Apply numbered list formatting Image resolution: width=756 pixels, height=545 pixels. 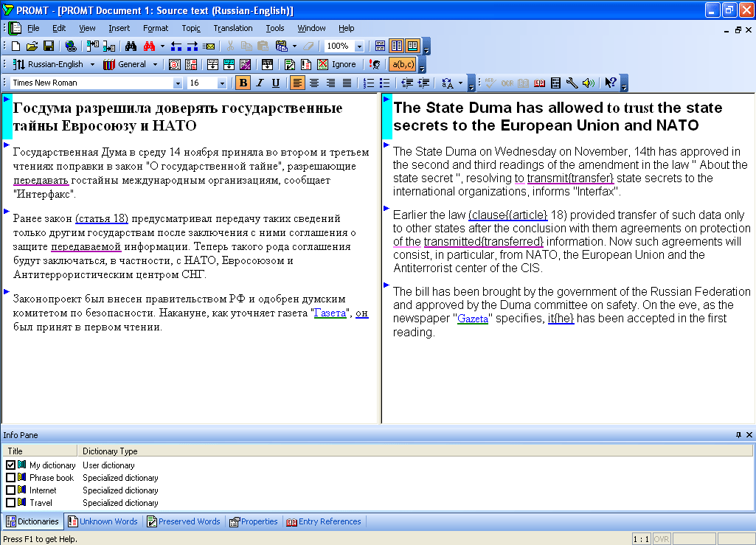[x=368, y=83]
